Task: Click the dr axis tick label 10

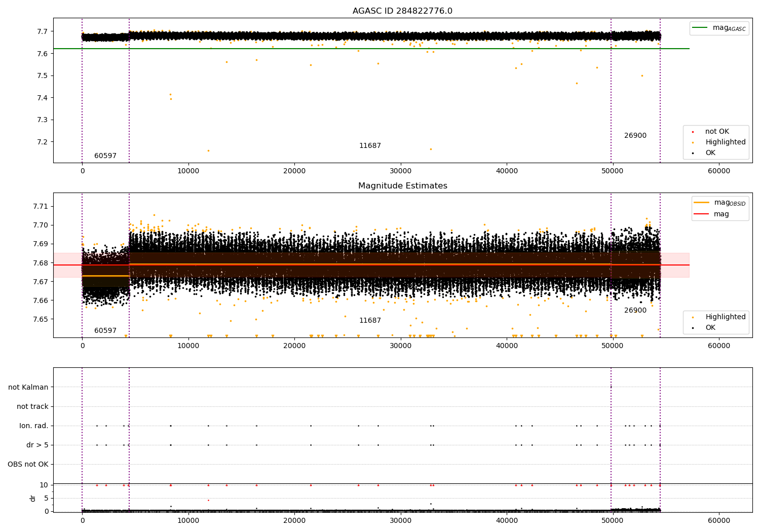Action: pyautogui.click(x=44, y=485)
